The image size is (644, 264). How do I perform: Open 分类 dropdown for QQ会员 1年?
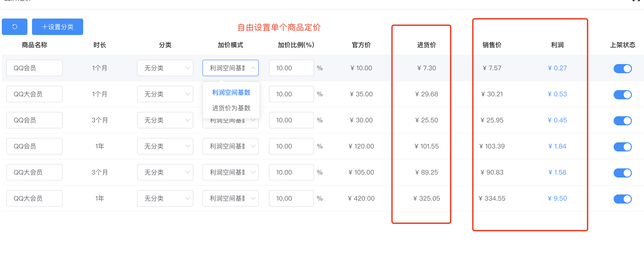point(165,146)
